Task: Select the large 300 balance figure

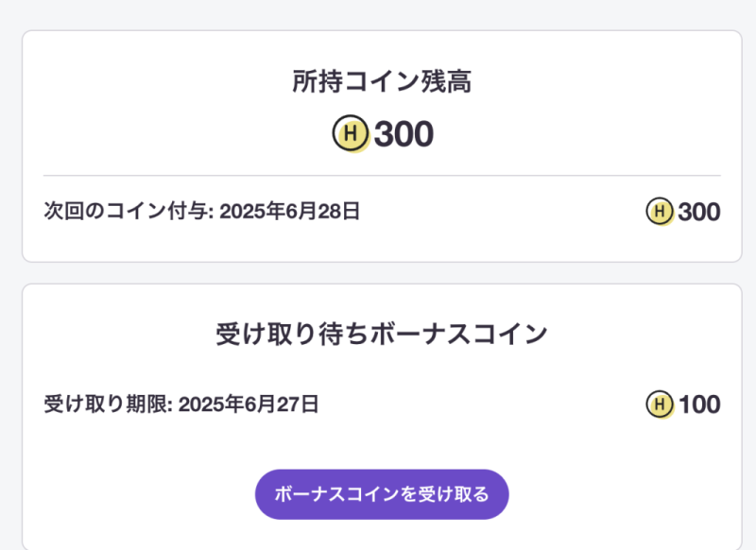Action: tap(404, 135)
